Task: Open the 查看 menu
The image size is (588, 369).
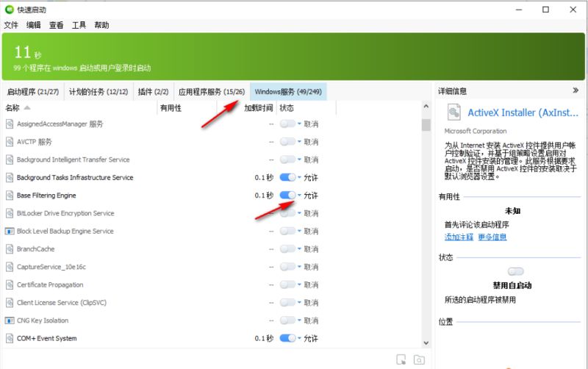Action: click(x=57, y=25)
